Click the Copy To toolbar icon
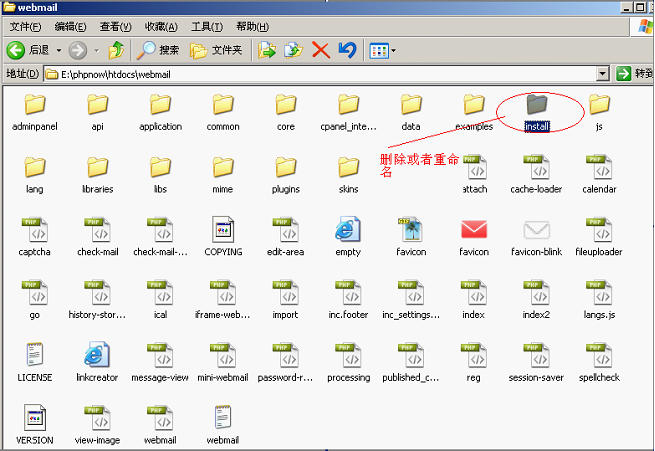Image resolution: width=655 pixels, height=451 pixels. pos(293,51)
